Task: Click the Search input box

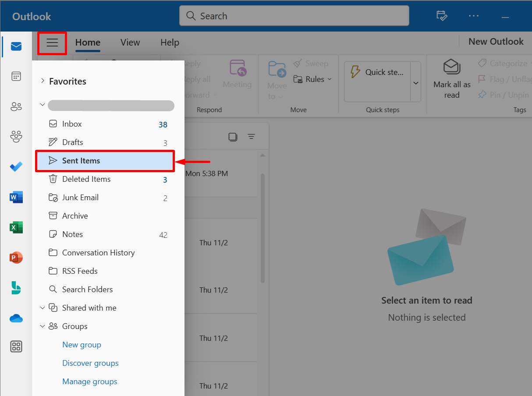Action: tap(294, 16)
